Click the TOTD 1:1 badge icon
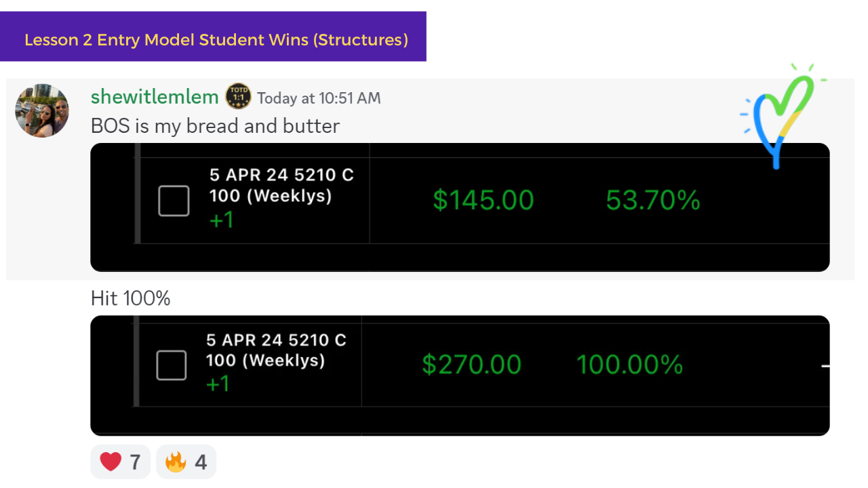This screenshot has height=488, width=868. (238, 97)
